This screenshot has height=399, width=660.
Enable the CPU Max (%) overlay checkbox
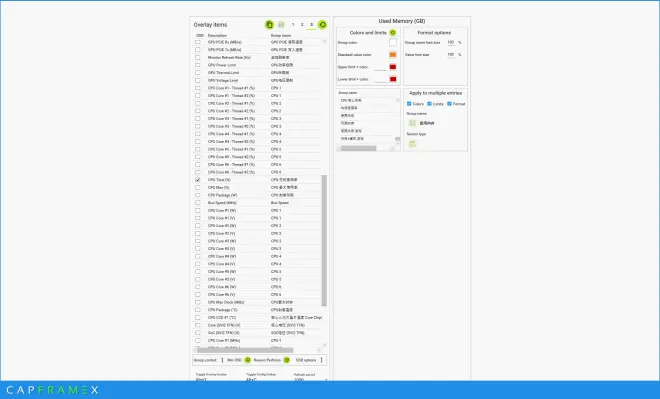[198, 187]
